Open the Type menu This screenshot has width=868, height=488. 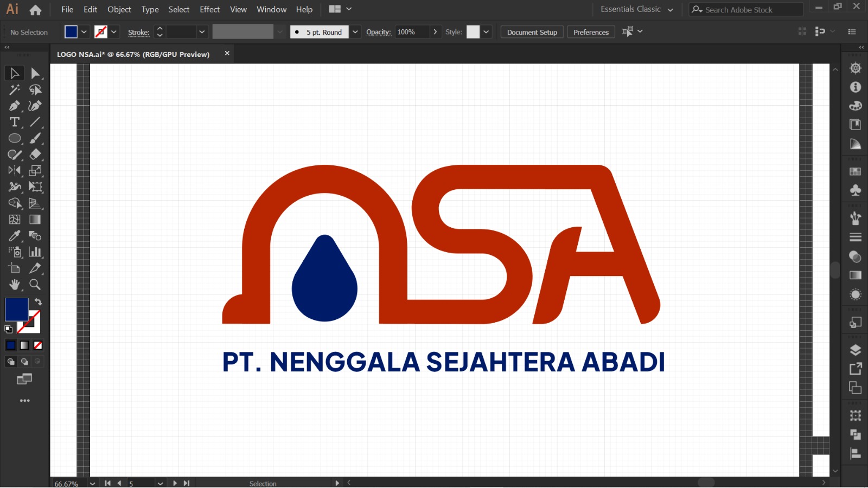coord(150,9)
